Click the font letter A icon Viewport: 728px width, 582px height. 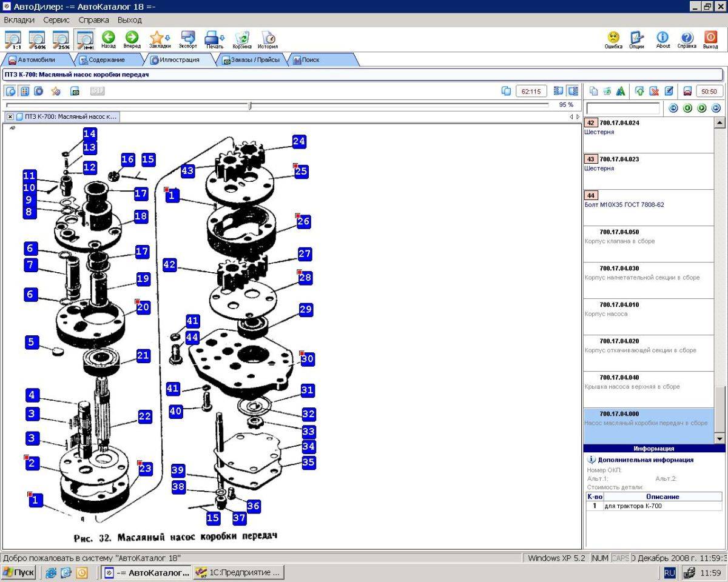pos(621,91)
